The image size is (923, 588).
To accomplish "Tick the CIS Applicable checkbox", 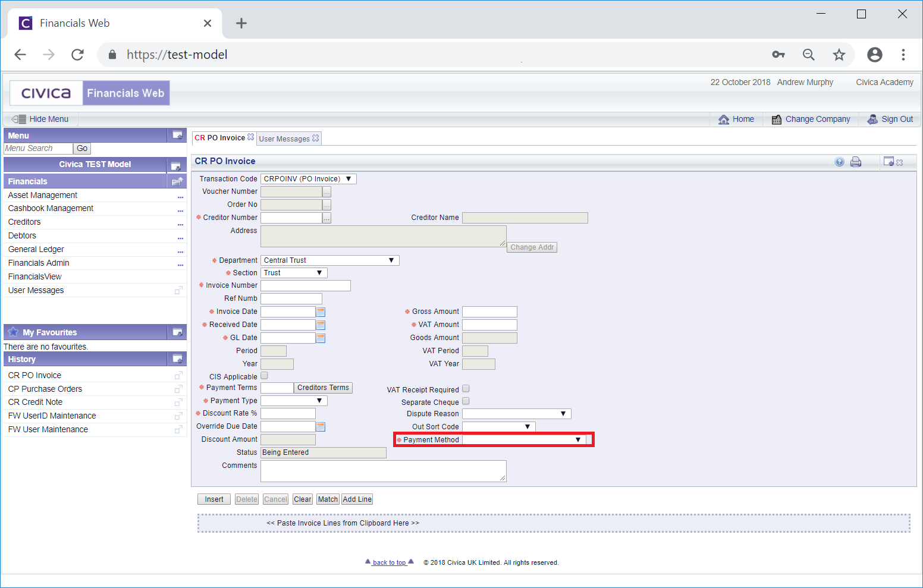I will click(265, 376).
